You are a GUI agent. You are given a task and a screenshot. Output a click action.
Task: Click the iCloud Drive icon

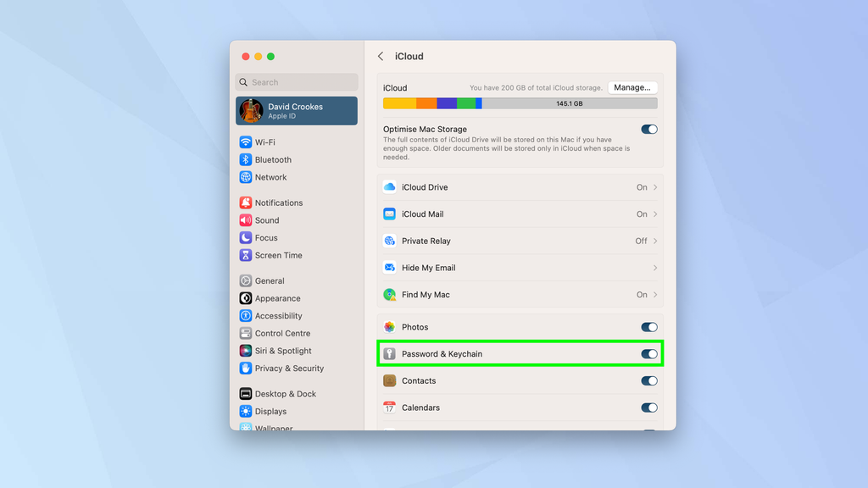[390, 186]
